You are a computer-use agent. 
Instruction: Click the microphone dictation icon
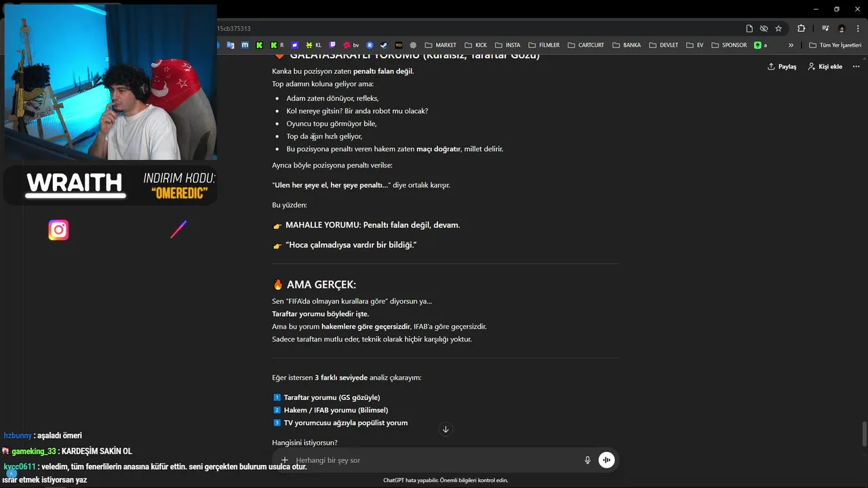[x=587, y=460]
